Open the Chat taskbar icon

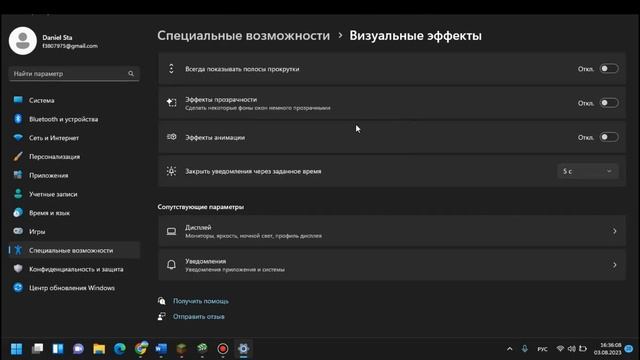(x=78, y=349)
